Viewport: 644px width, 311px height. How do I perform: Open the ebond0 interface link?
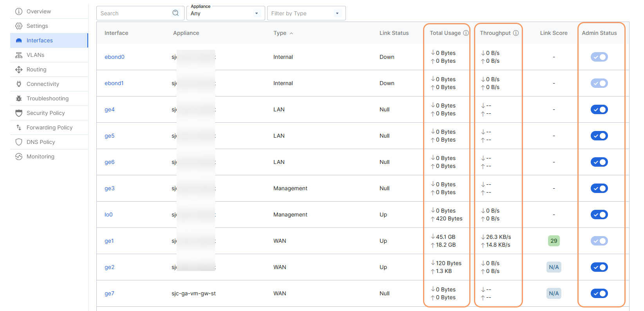(x=114, y=57)
